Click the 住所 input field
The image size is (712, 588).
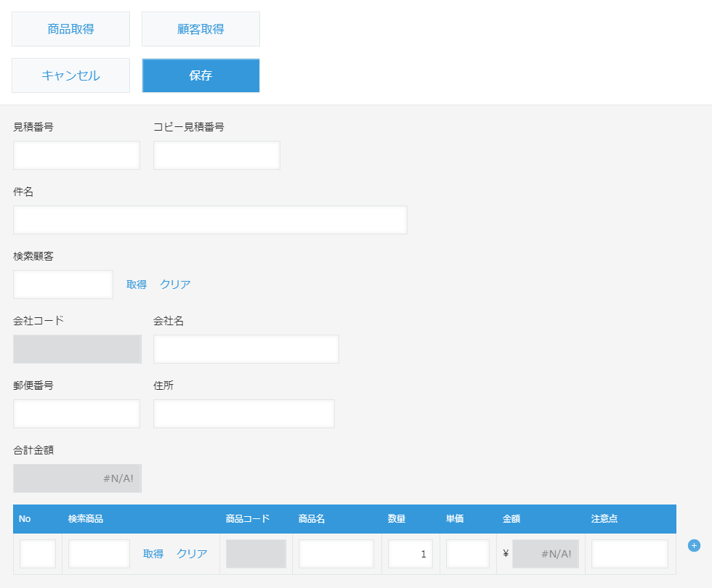pos(244,414)
